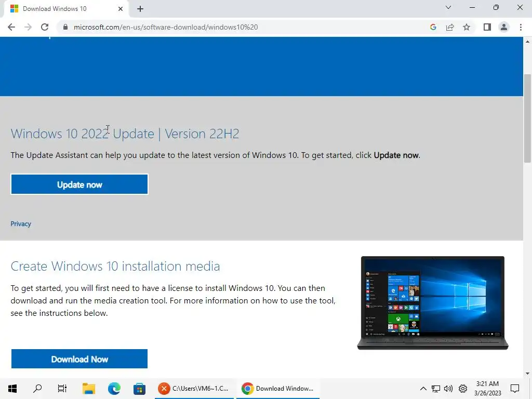Click the Update now button
Image resolution: width=532 pixels, height=399 pixels.
coord(79,184)
